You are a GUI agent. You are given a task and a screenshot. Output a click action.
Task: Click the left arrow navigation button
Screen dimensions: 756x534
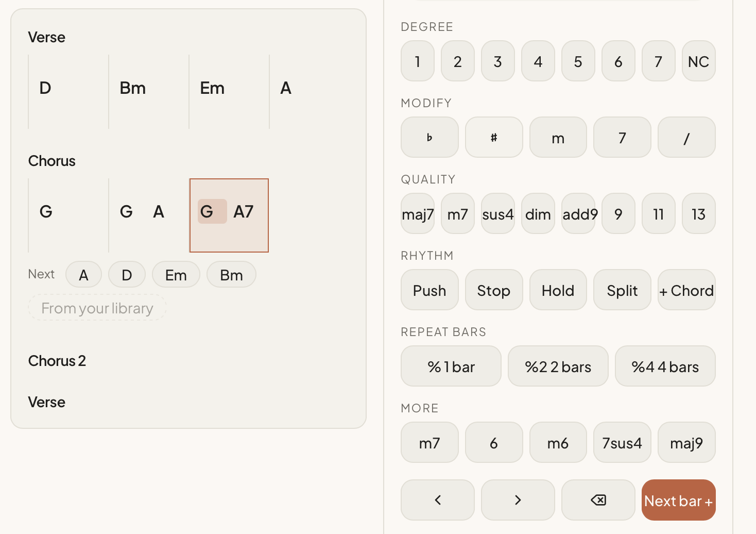click(438, 500)
